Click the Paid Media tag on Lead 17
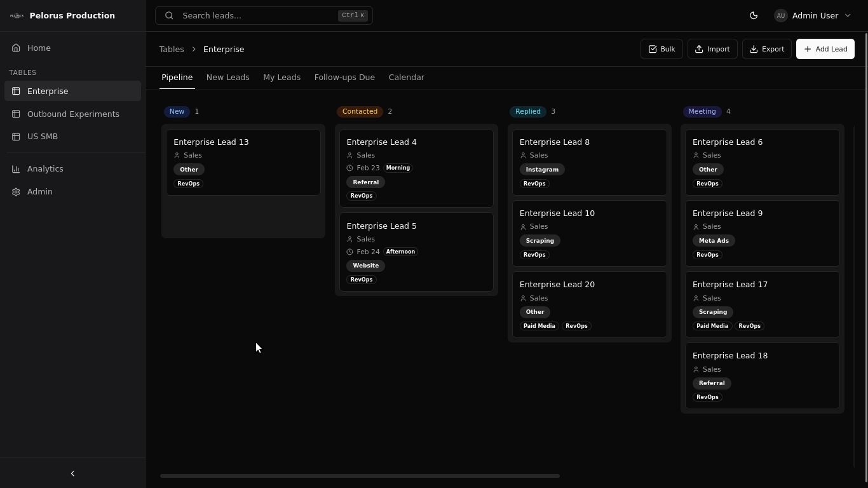The image size is (868, 488). pyautogui.click(x=712, y=326)
